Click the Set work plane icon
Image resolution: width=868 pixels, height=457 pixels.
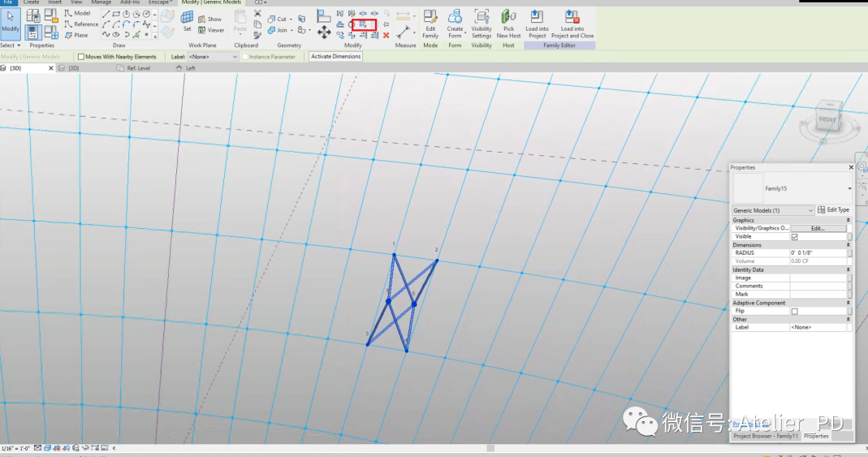(187, 22)
